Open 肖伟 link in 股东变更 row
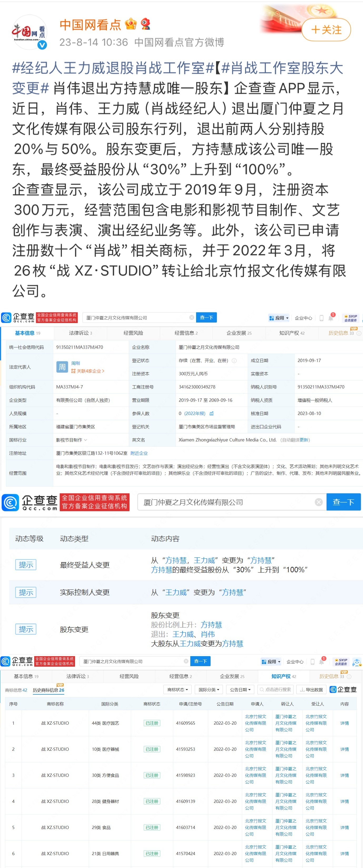Image resolution: width=363 pixels, height=868 pixels. click(x=208, y=634)
